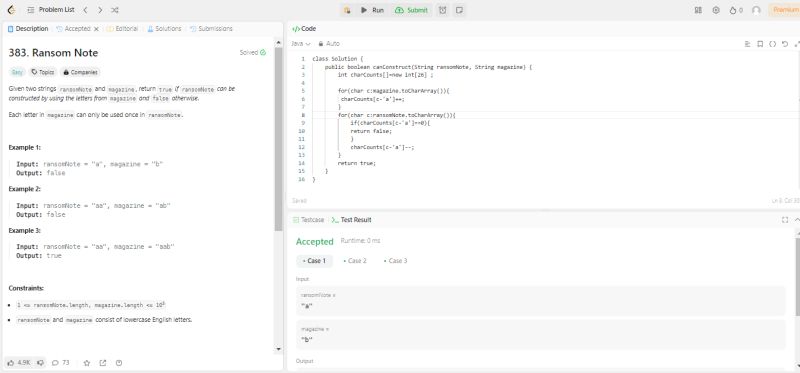Reset code to default with undo icon
Screen dimensions: 800x373
coord(785,44)
